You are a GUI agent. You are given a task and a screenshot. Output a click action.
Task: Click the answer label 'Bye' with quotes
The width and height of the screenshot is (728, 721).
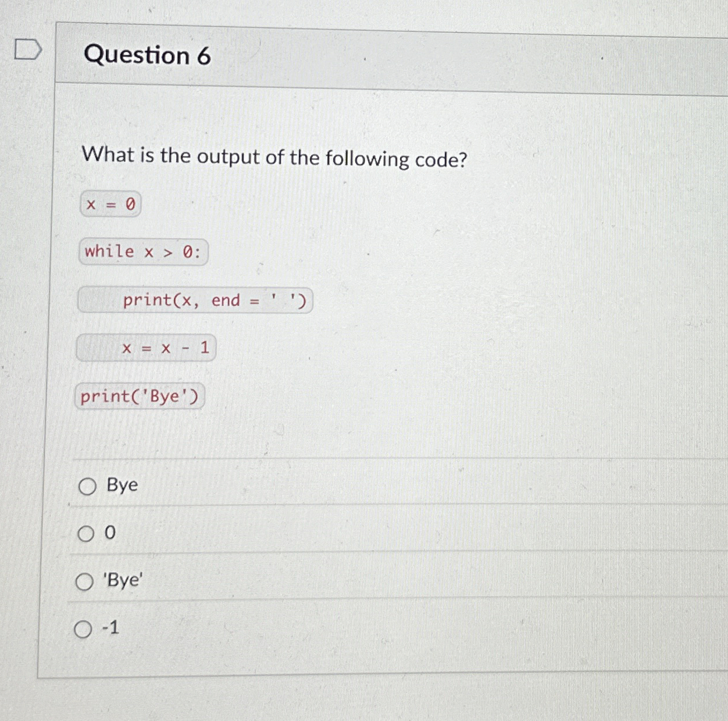click(x=123, y=580)
